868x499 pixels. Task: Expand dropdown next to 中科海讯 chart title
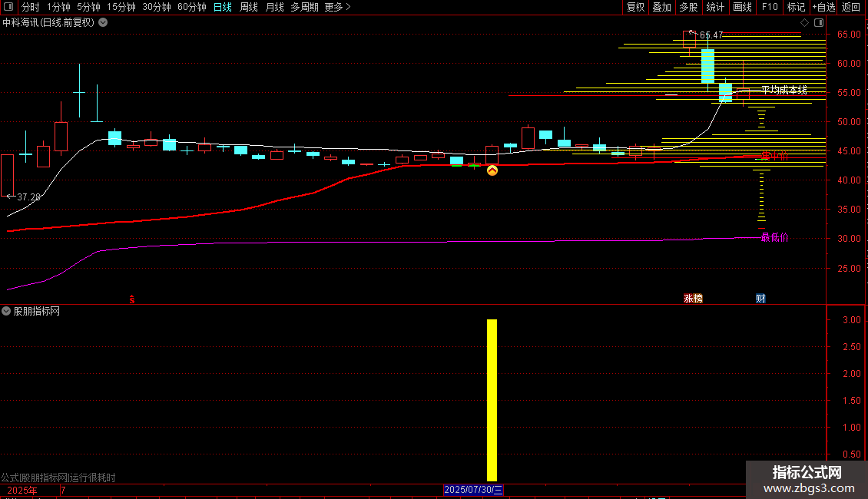pyautogui.click(x=103, y=23)
